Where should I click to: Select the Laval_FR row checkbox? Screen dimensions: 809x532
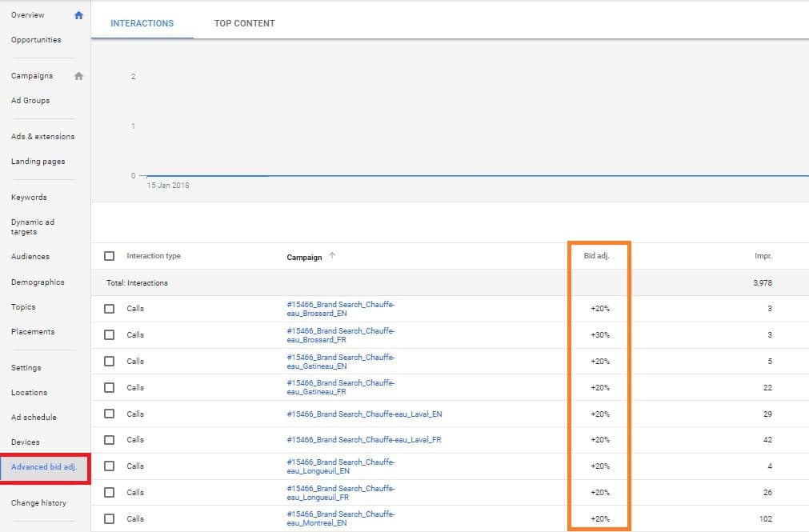pyautogui.click(x=110, y=440)
